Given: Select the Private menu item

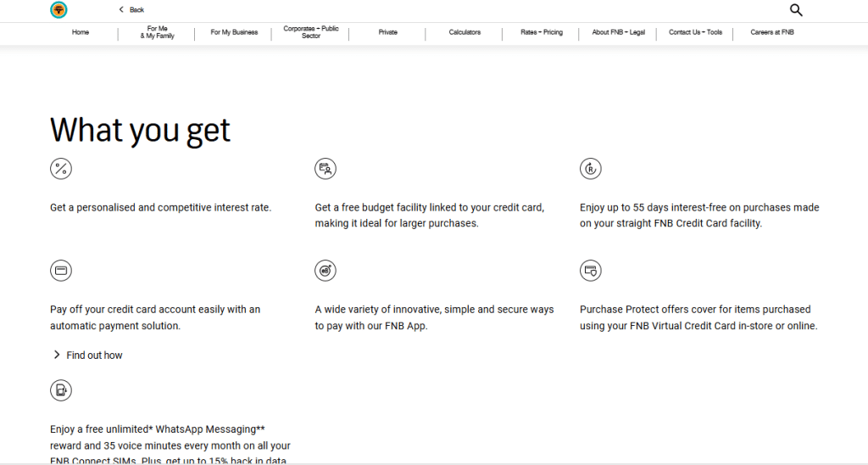Looking at the screenshot, I should pyautogui.click(x=387, y=32).
